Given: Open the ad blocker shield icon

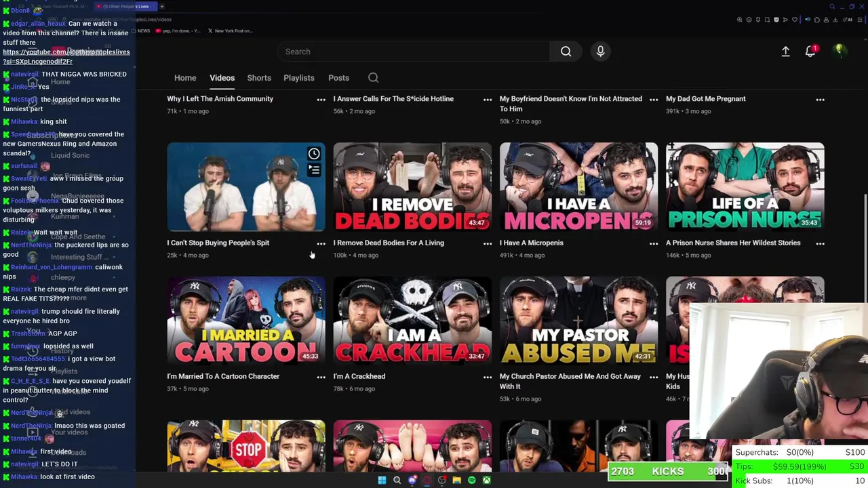Looking at the screenshot, I should [x=776, y=20].
